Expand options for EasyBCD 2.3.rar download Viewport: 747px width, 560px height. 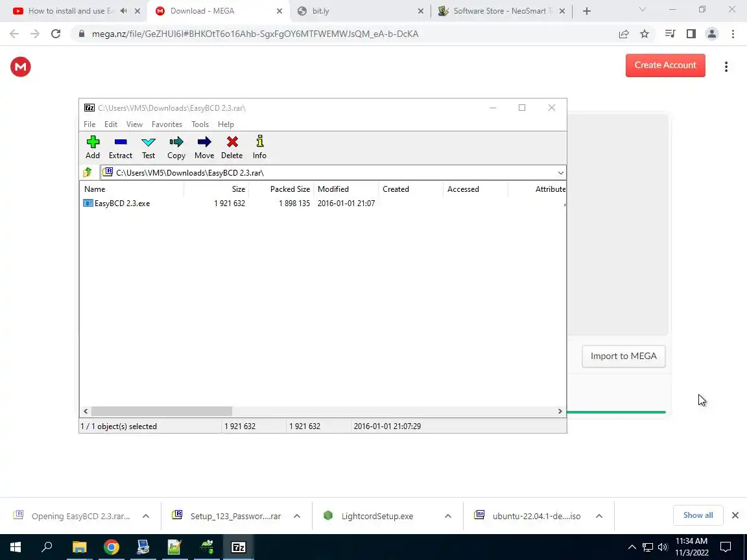point(146,516)
